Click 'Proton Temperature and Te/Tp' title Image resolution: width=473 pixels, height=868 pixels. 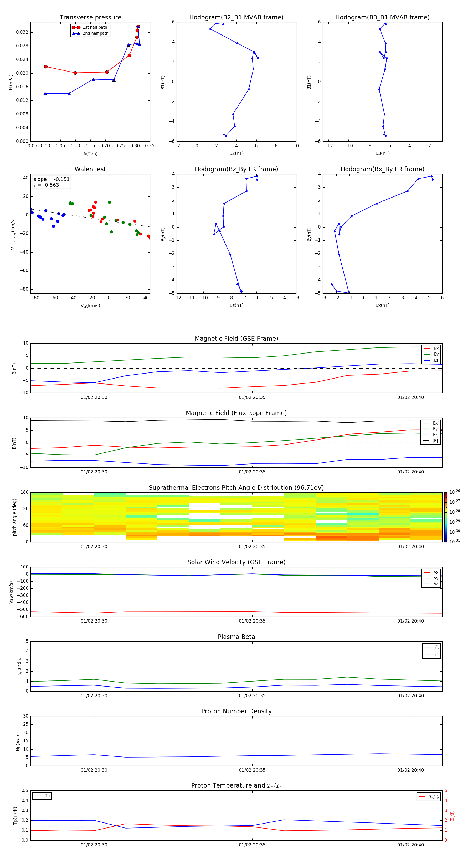[x=236, y=785]
